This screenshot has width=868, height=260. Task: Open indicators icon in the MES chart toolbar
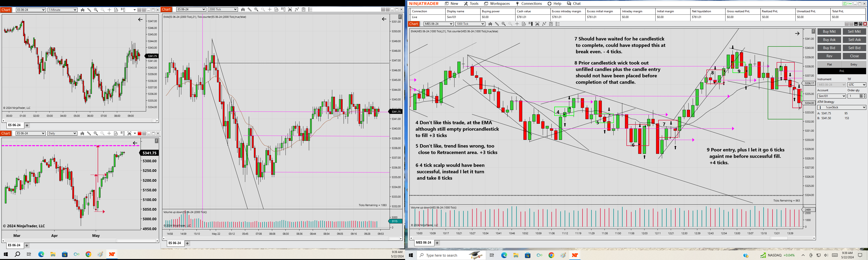click(537, 24)
